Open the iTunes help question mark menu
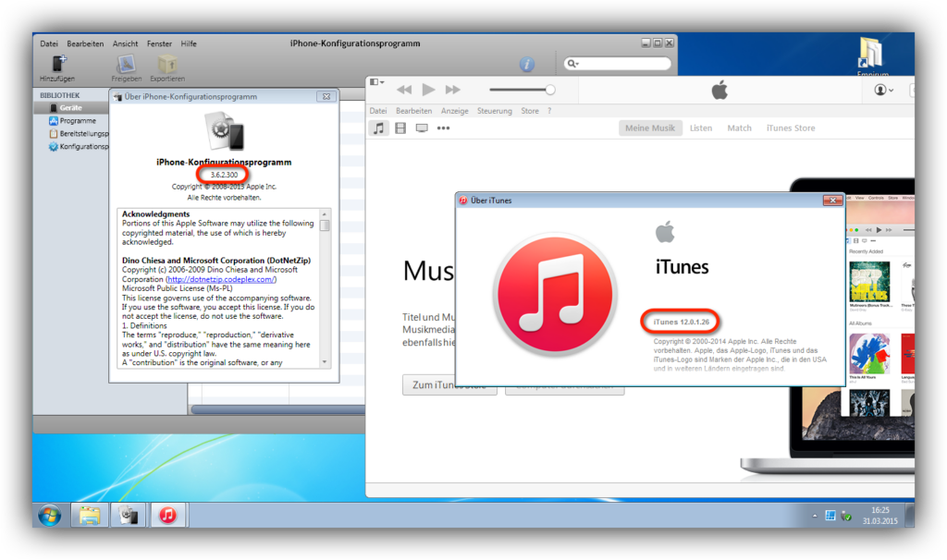 pyautogui.click(x=549, y=111)
